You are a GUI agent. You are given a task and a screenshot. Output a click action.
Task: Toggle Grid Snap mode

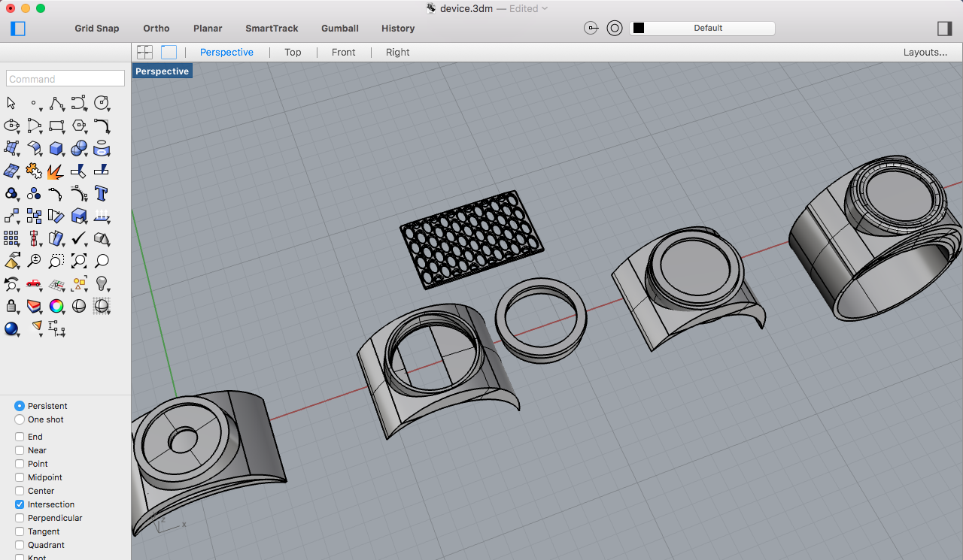pyautogui.click(x=97, y=29)
